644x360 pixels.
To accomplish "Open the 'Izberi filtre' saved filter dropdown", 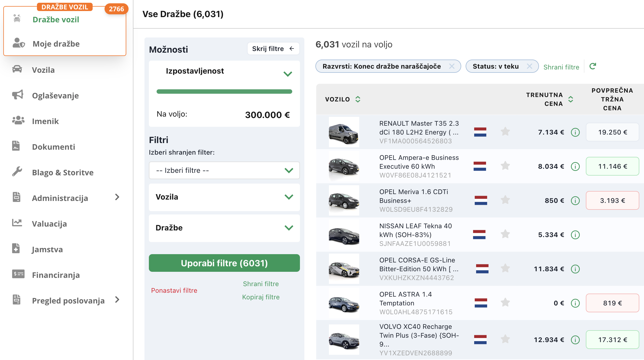I will tap(224, 170).
